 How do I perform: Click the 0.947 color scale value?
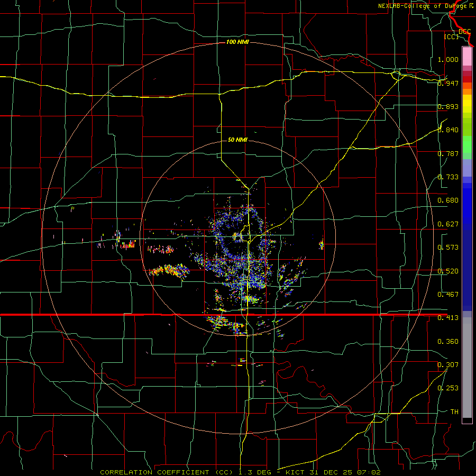pyautogui.click(x=448, y=83)
